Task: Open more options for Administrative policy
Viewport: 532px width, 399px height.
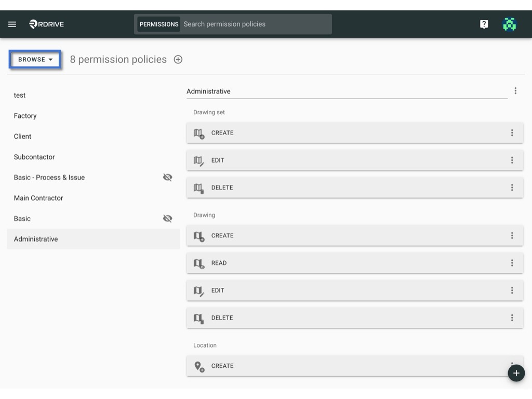Action: coord(515,90)
